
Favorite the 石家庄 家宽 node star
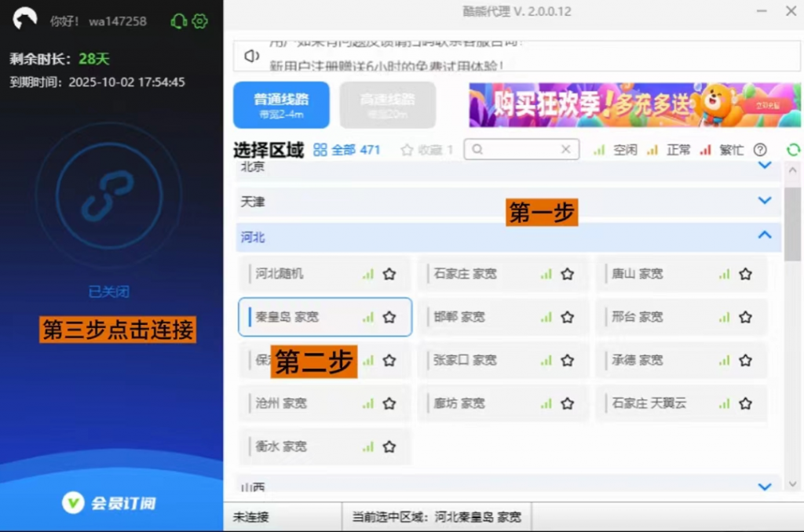pyautogui.click(x=567, y=274)
